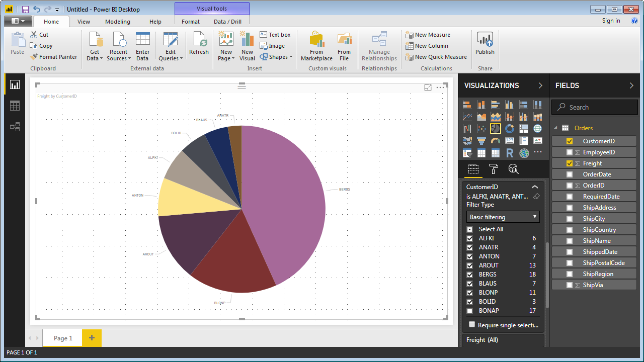Open the Data view in left sidebar

click(x=15, y=106)
